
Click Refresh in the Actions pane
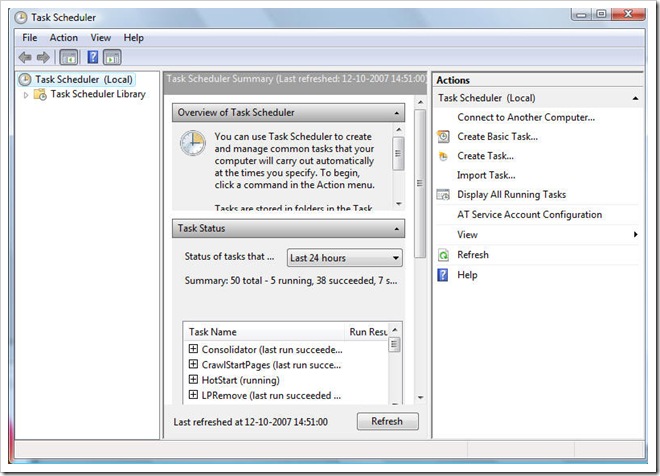pyautogui.click(x=473, y=255)
